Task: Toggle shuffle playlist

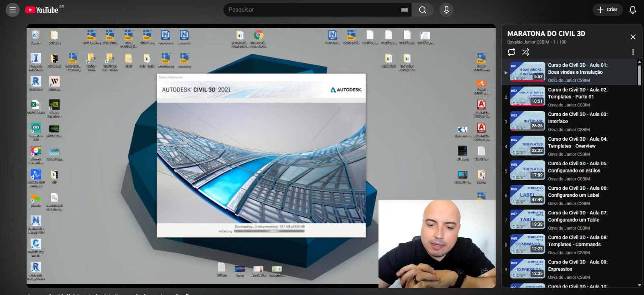Action: tap(525, 52)
